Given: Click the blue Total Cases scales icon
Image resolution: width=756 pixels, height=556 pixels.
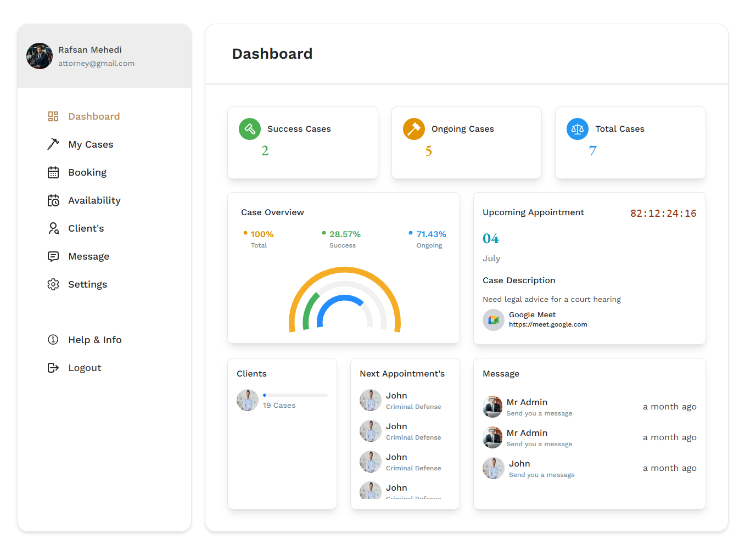Looking at the screenshot, I should [578, 129].
